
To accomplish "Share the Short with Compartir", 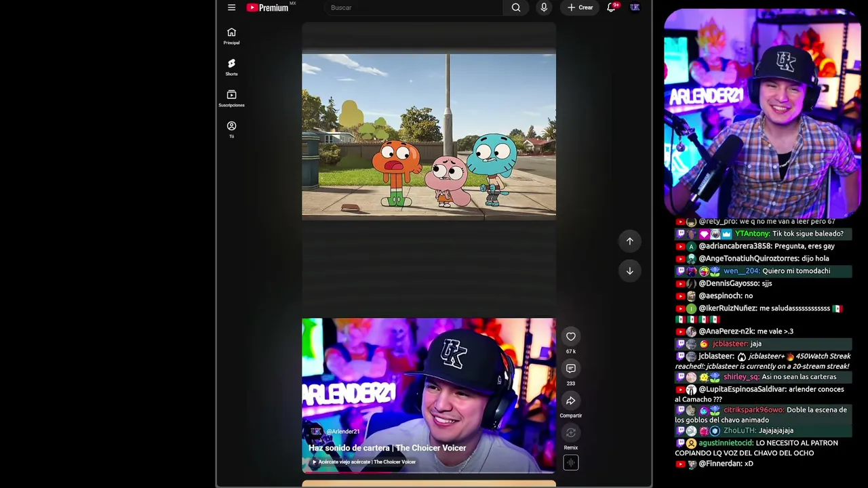I will 571,401.
